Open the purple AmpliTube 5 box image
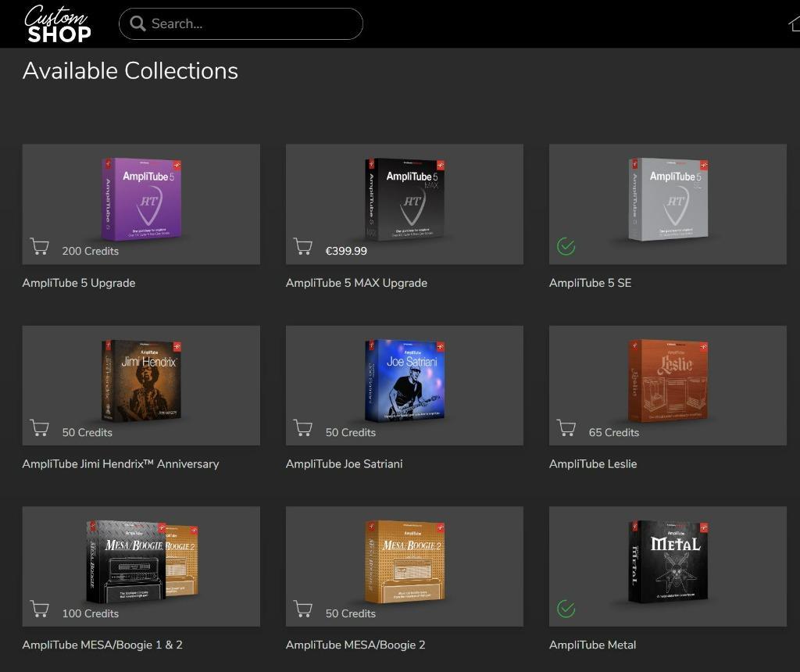Image resolution: width=800 pixels, height=672 pixels. coord(141,199)
